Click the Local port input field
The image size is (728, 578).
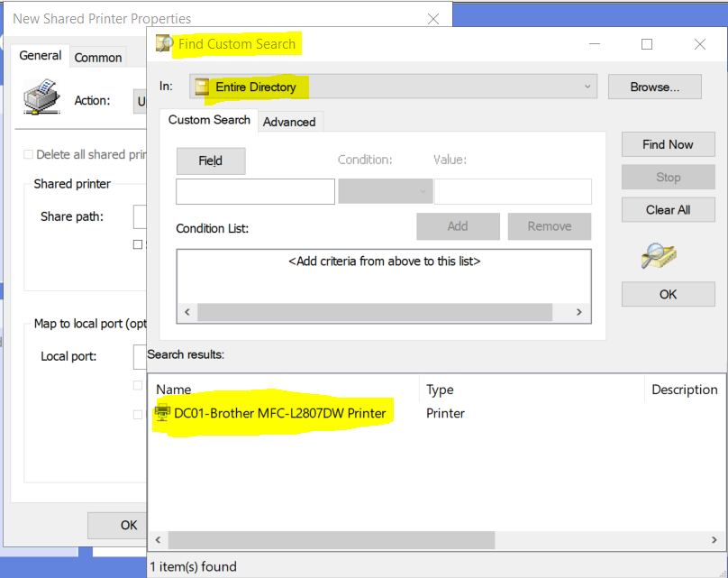pos(141,357)
